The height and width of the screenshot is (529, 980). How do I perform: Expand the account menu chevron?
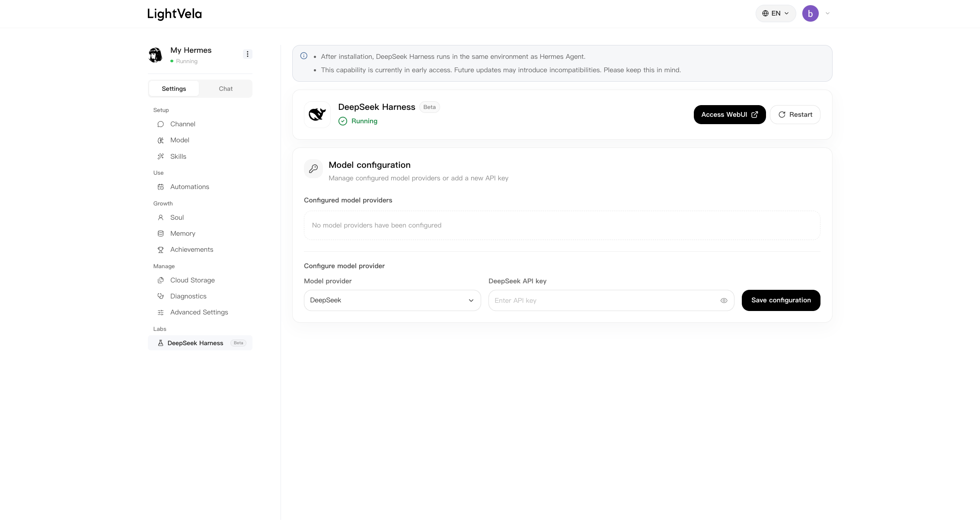click(x=827, y=13)
